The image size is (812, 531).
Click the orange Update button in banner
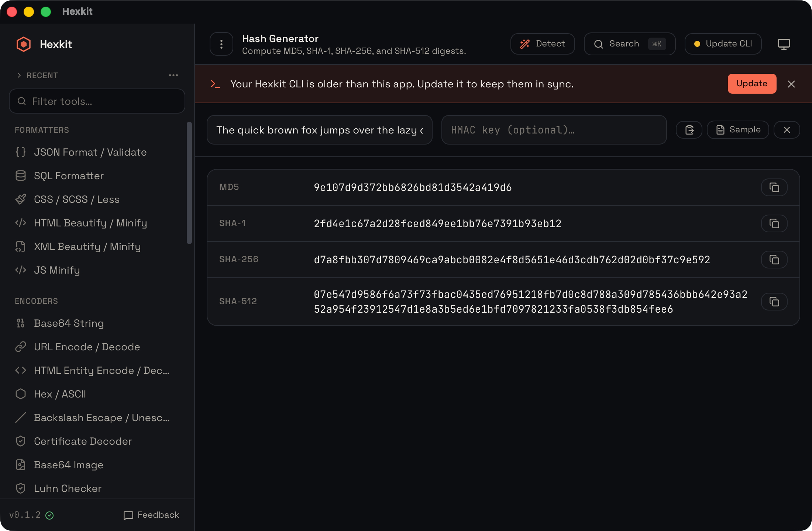[752, 84]
